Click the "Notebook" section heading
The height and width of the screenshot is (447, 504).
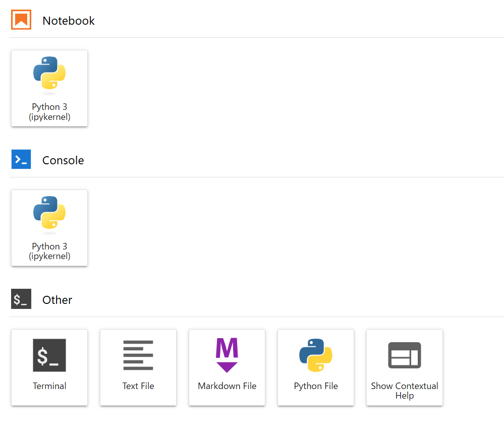69,21
